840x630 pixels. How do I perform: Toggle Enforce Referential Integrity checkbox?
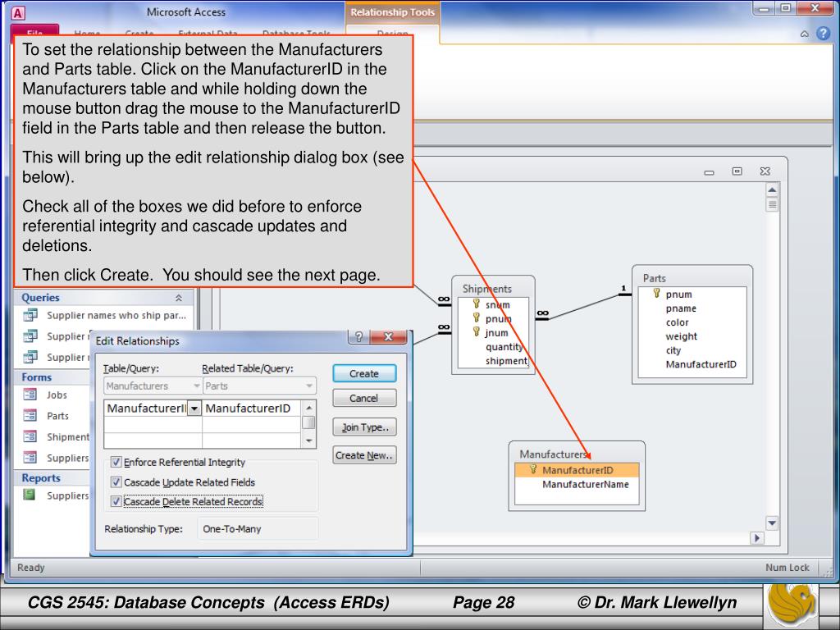116,462
